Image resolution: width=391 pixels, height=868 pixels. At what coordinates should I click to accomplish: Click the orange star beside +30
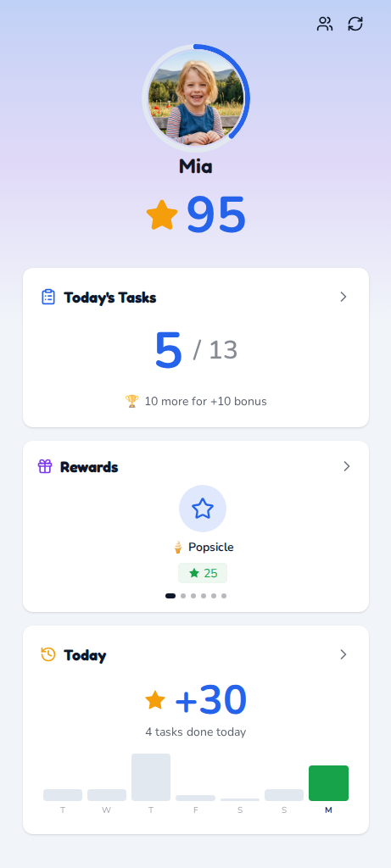(155, 699)
